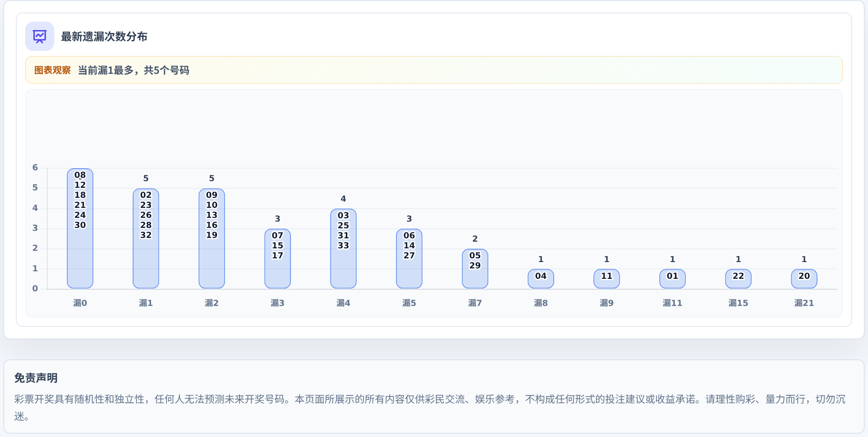
Task: Click number 09 in the 漏2 bar
Action: pyautogui.click(x=212, y=195)
